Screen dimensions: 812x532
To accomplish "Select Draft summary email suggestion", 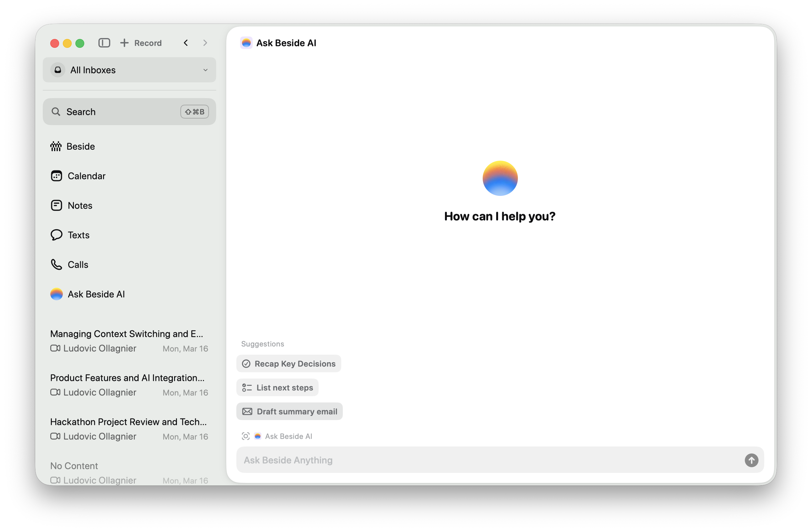I will 290,412.
